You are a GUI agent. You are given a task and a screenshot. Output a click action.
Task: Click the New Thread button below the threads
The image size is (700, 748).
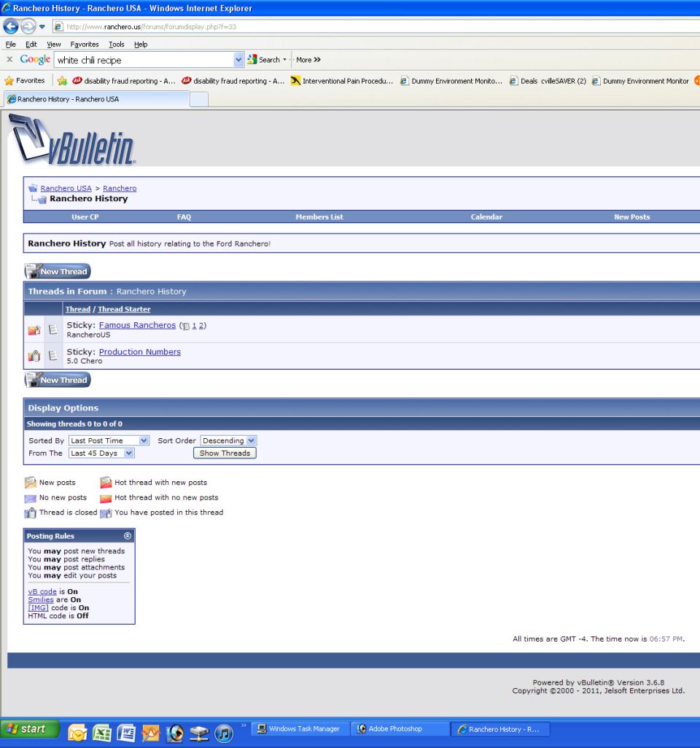pyautogui.click(x=58, y=380)
